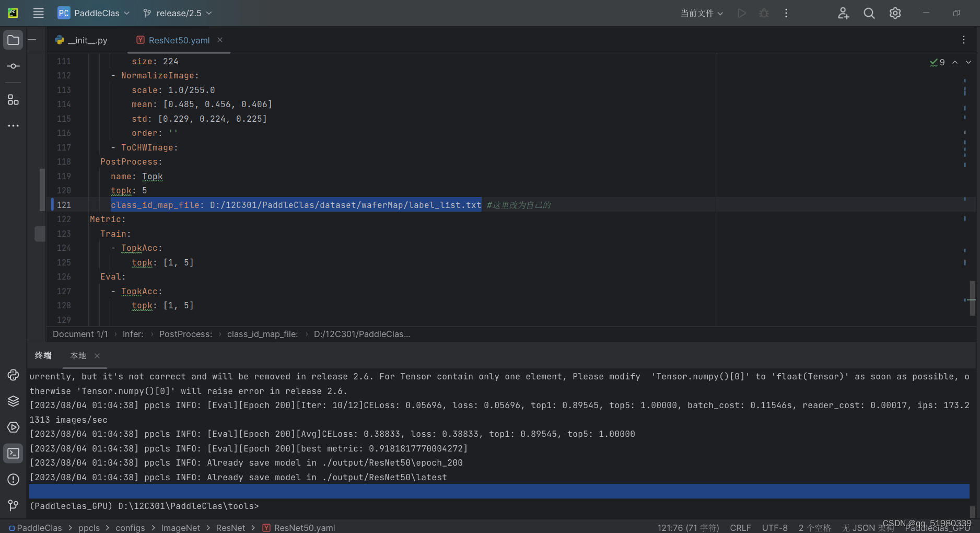Open Code With Me add-user icon
The height and width of the screenshot is (533, 980).
click(843, 13)
